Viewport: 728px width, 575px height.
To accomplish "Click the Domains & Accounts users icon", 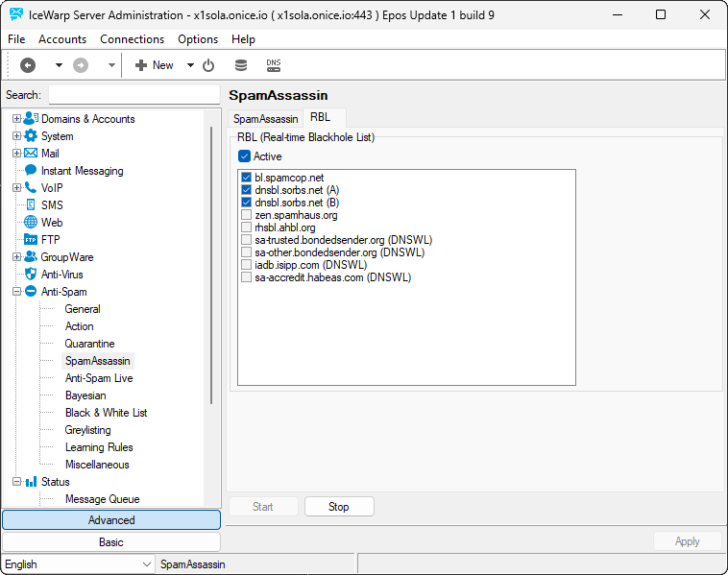I will [x=31, y=118].
